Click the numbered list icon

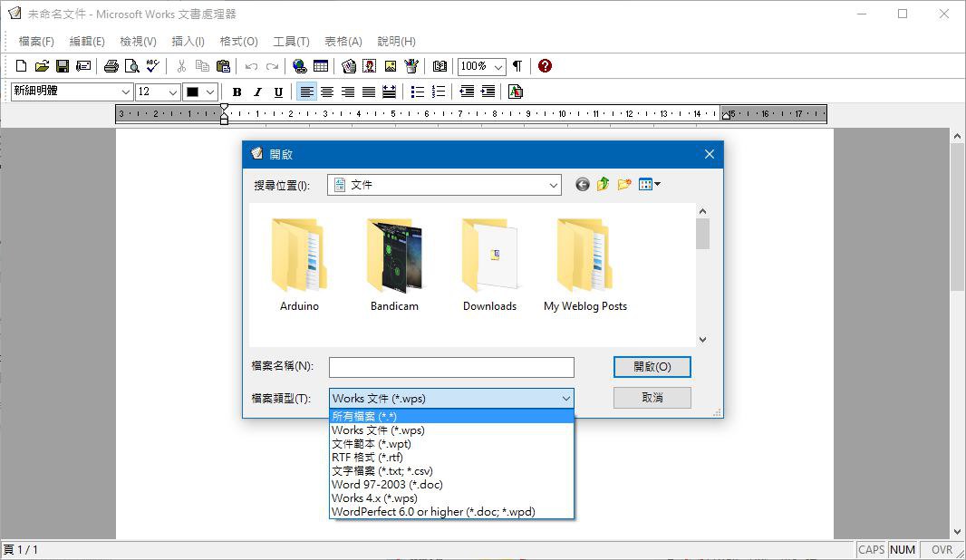point(439,92)
